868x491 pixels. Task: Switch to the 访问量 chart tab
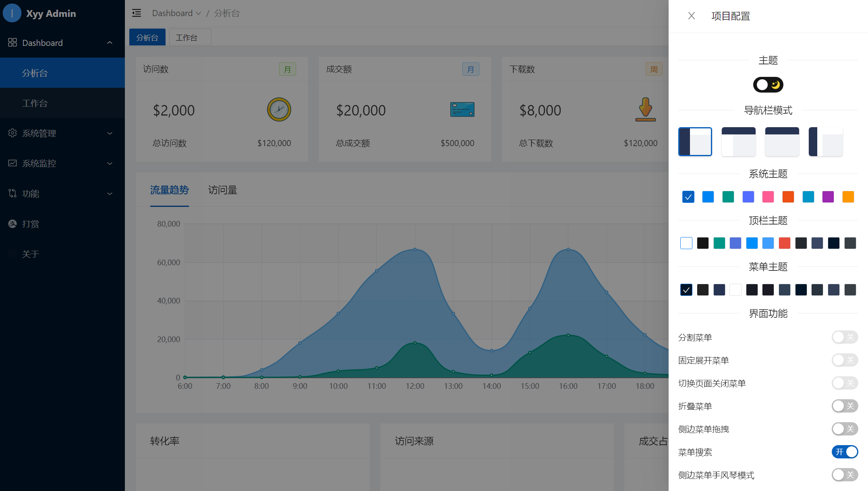(222, 190)
